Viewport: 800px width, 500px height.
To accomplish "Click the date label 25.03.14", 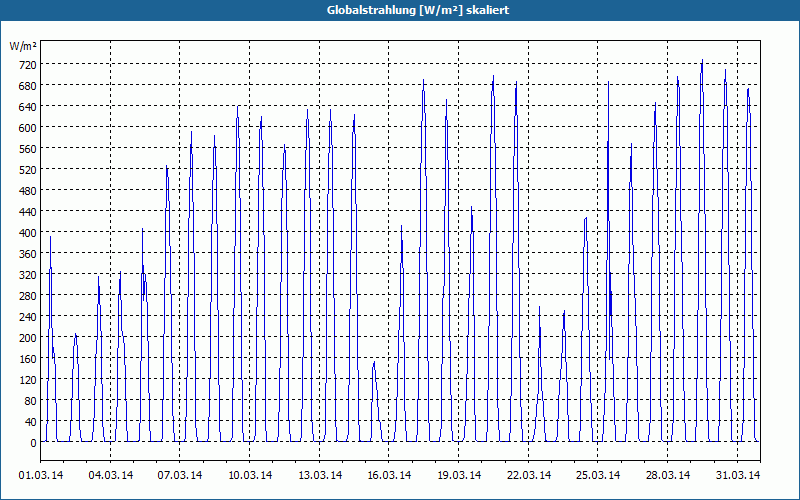I will tap(598, 476).
